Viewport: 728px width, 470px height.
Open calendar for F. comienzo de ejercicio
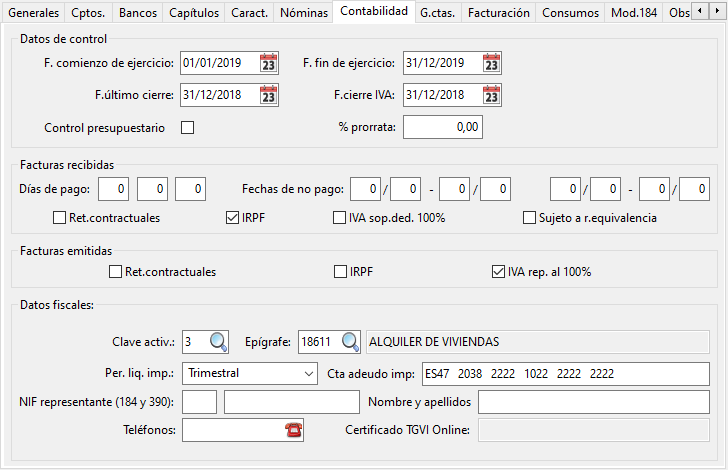(x=268, y=63)
